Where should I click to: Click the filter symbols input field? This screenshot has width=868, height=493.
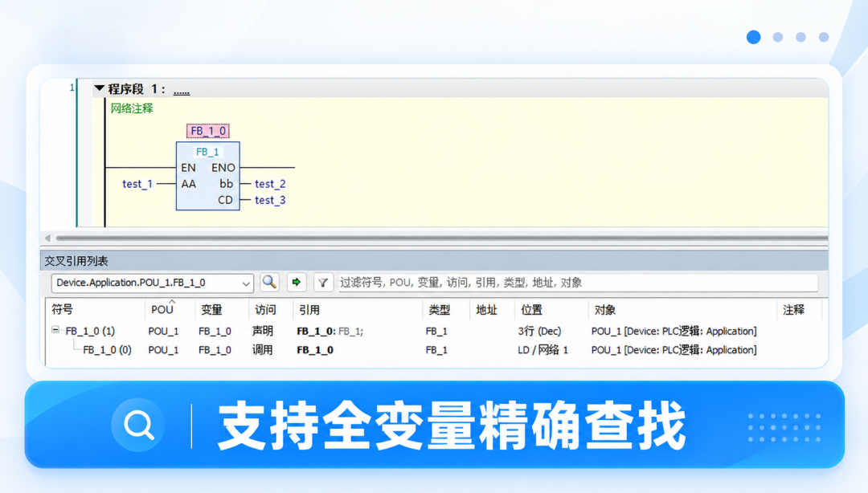point(577,283)
